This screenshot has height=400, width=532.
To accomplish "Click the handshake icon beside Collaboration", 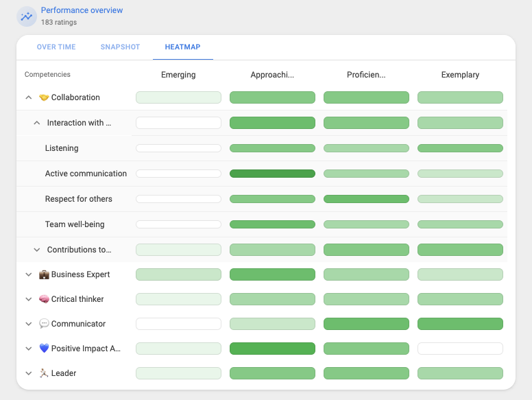I will coord(44,97).
